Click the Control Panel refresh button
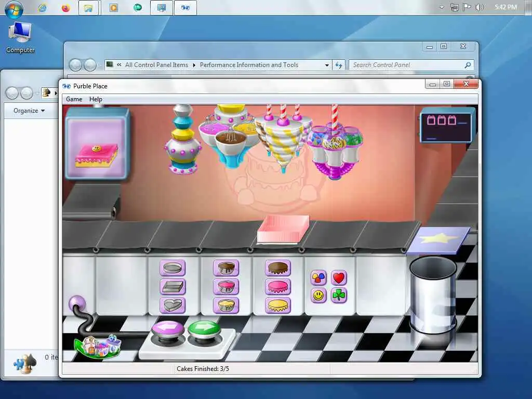This screenshot has width=532, height=399. point(339,65)
